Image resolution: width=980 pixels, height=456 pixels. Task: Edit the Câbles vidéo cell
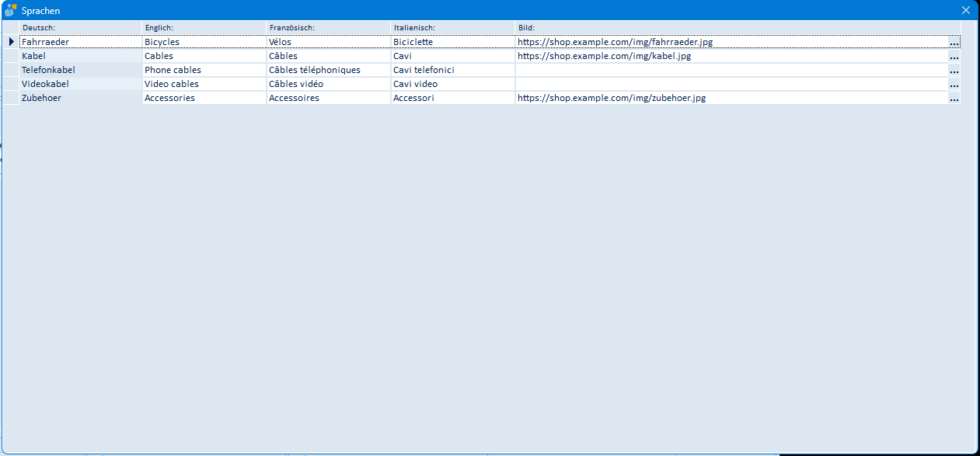point(329,84)
